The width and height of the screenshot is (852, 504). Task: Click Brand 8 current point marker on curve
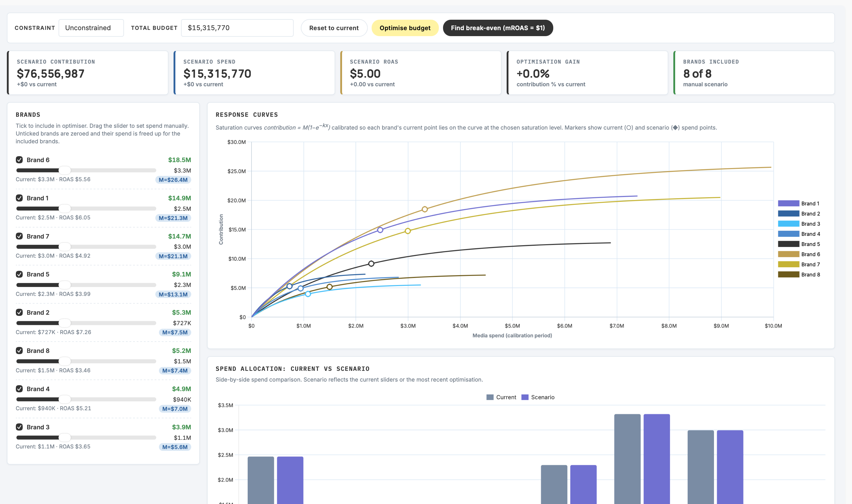[x=330, y=287]
